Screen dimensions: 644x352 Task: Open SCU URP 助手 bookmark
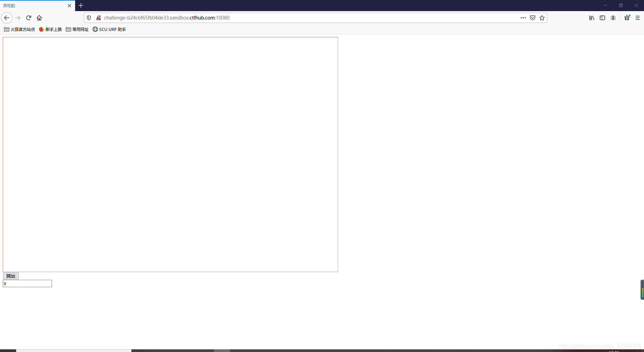click(109, 30)
